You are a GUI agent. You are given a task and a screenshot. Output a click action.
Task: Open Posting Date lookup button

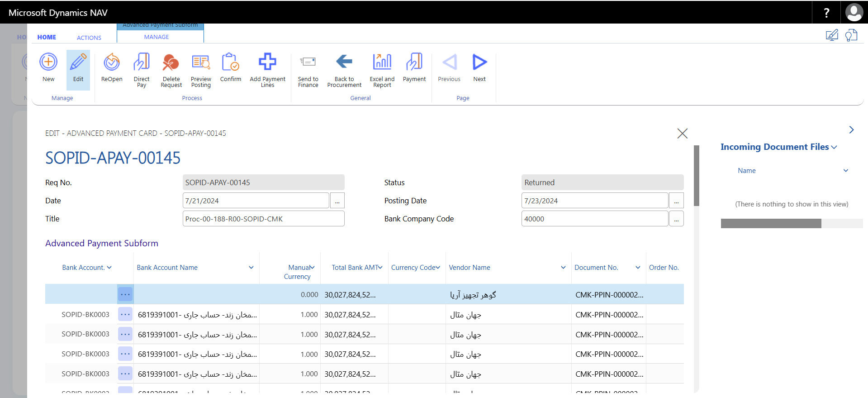coord(676,201)
